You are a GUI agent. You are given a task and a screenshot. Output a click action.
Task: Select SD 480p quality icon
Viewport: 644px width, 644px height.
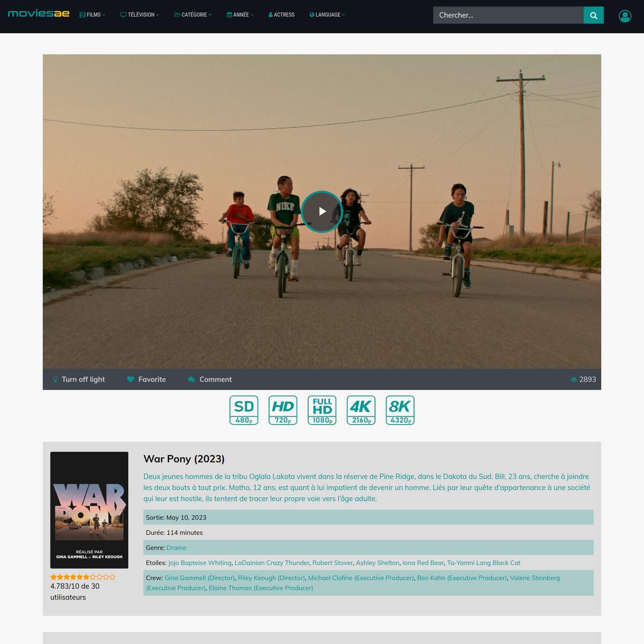[x=244, y=410]
